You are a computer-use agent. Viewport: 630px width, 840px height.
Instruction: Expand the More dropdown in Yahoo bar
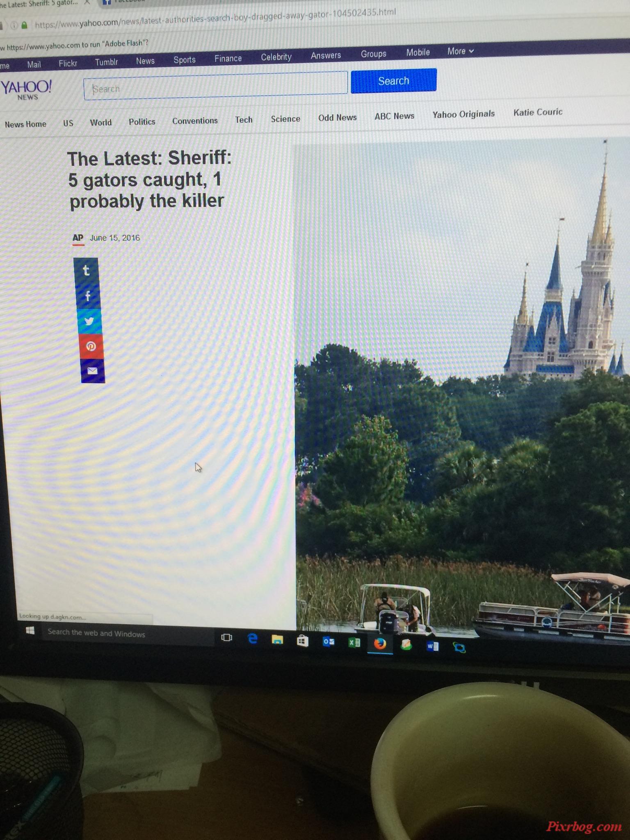461,51
